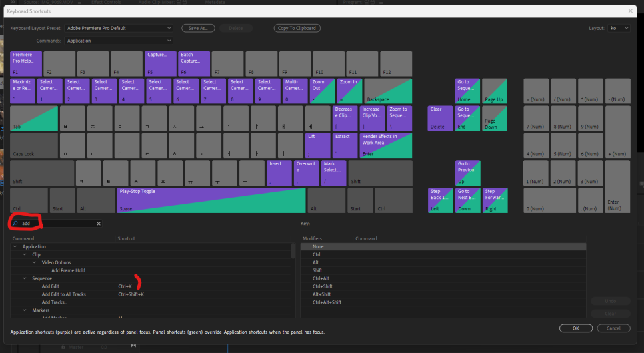Open the Commands dropdown
Image resolution: width=644 pixels, height=353 pixels.
click(x=118, y=41)
